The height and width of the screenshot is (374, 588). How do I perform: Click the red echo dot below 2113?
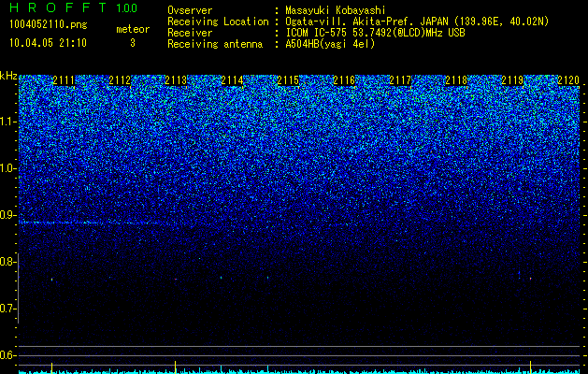coord(176,279)
